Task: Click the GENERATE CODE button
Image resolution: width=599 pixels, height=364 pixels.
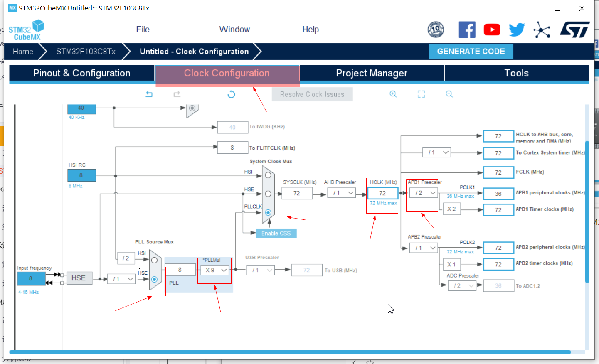Action: click(x=471, y=52)
